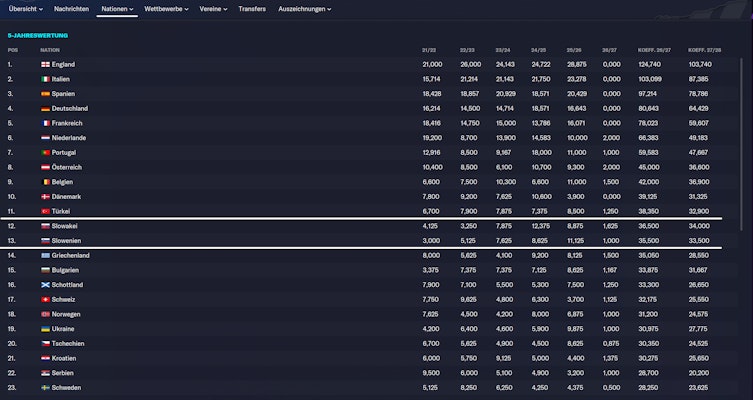The height and width of the screenshot is (400, 753).
Task: Click the German flag beside Deutschland
Action: (45, 108)
